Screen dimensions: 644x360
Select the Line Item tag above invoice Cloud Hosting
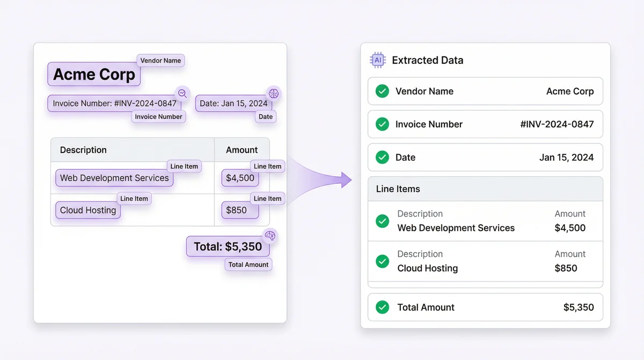coord(134,199)
